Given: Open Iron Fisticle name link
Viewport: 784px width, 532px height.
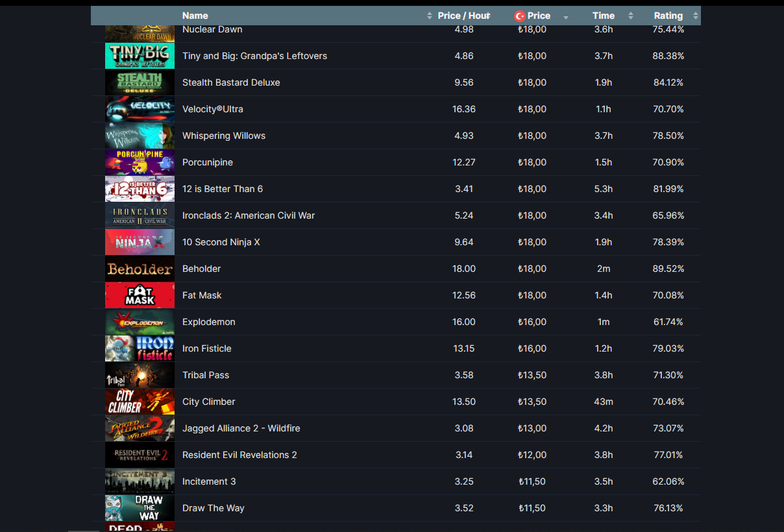Looking at the screenshot, I should 207,348.
